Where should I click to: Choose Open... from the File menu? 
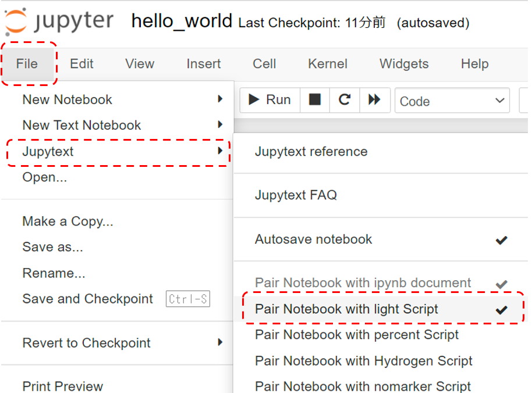coord(117,177)
